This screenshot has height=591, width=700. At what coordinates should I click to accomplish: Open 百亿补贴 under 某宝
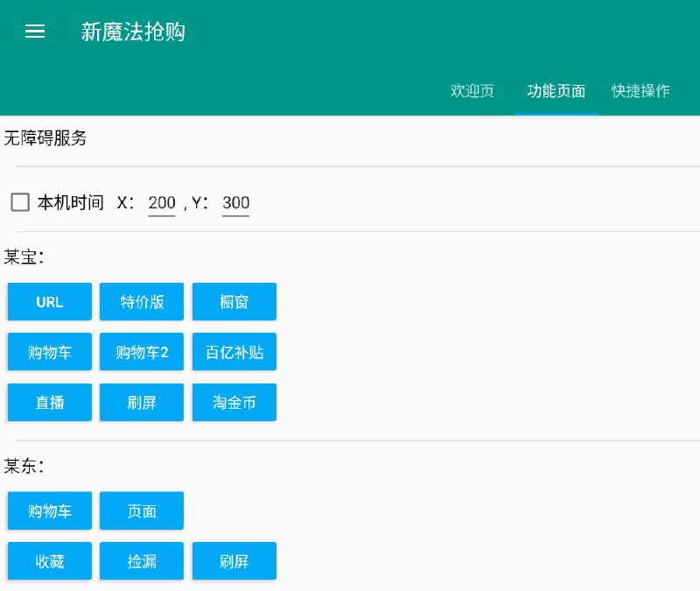click(x=234, y=352)
